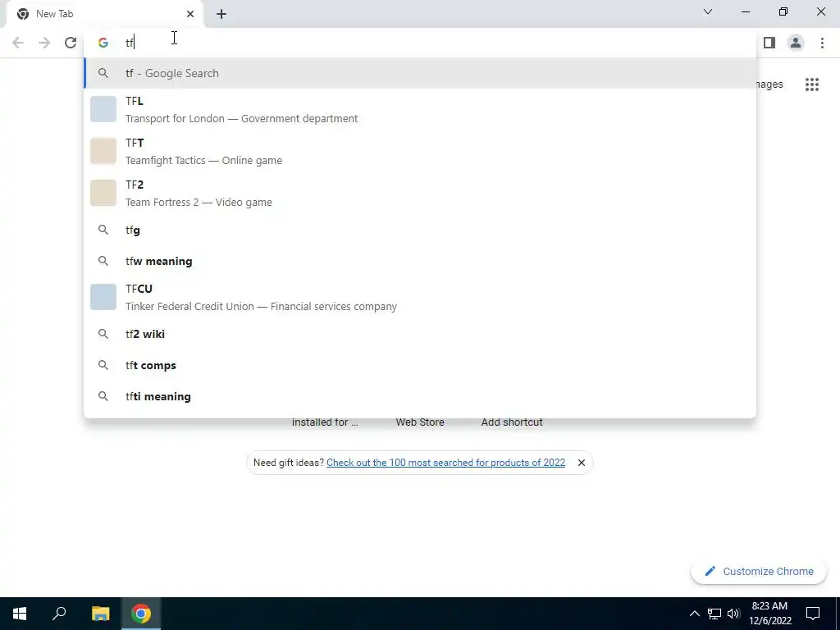Reload the page with the refresh icon

pos(71,43)
